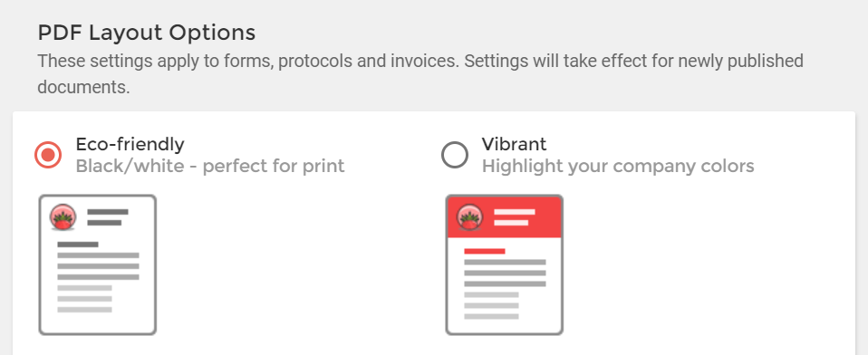Click the Eco-friendly layout preview thumbnail

pos(98,264)
